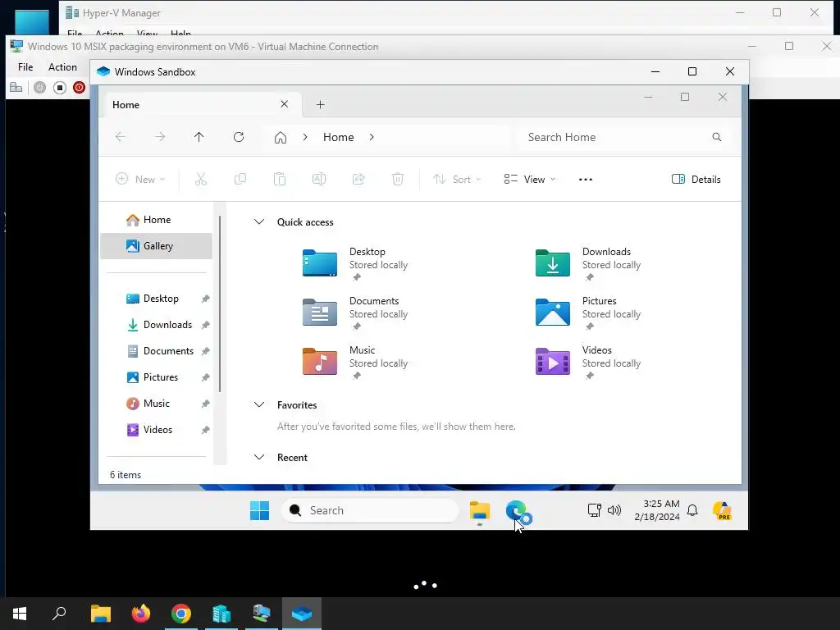This screenshot has width=840, height=630.
Task: Open Action menu in VM Connection window
Action: click(62, 67)
